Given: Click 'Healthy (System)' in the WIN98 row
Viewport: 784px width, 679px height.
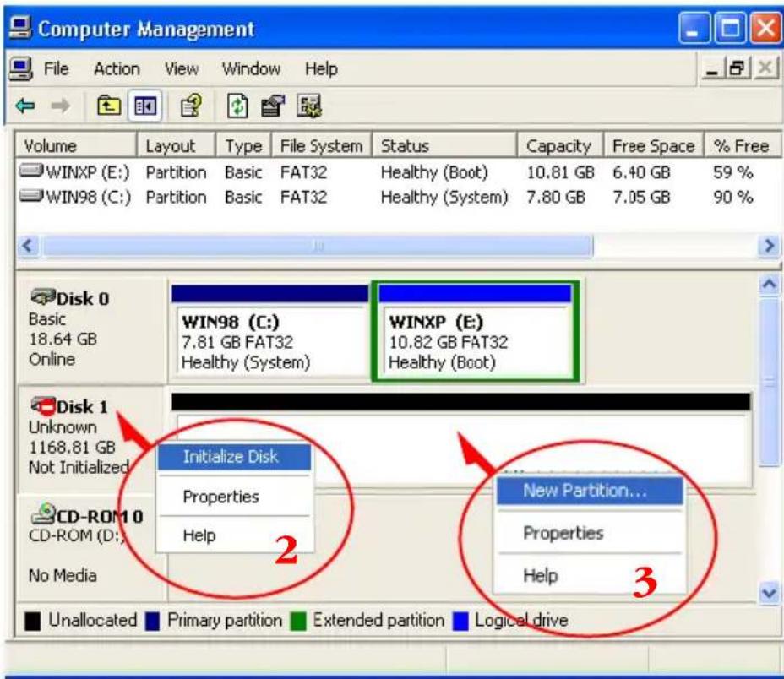Looking at the screenshot, I should (444, 197).
